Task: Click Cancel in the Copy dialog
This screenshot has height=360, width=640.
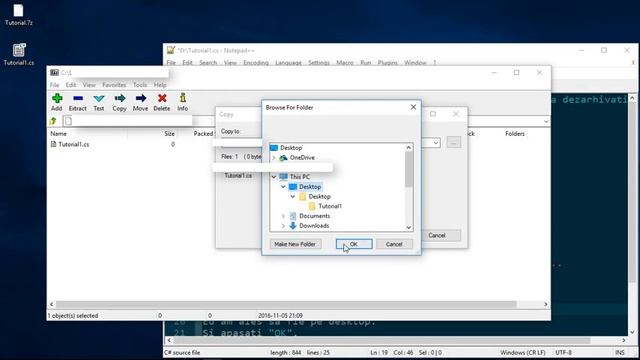Action: tap(441, 235)
